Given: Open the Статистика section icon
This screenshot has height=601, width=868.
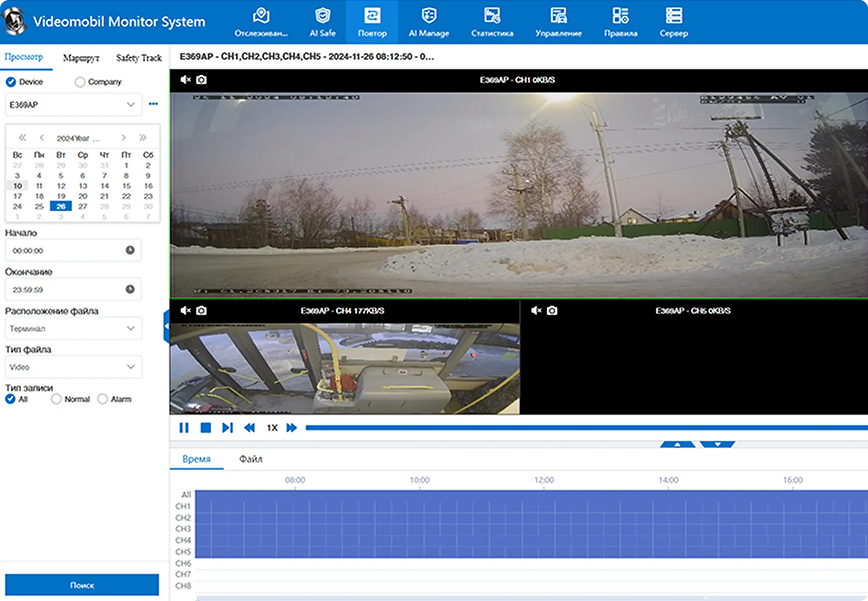Looking at the screenshot, I should (x=492, y=21).
